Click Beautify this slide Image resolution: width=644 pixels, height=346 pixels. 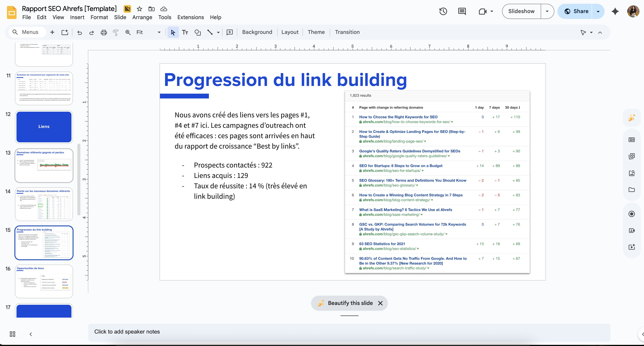tap(350, 303)
